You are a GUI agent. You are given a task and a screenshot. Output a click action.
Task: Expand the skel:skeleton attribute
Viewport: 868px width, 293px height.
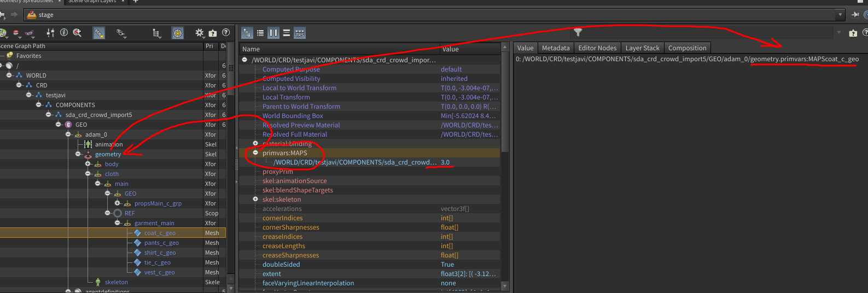(255, 199)
